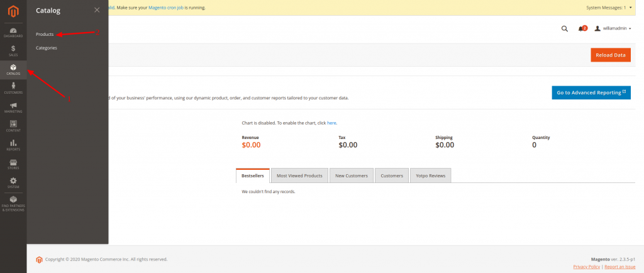Open the Customers sidebar icon

(13, 88)
